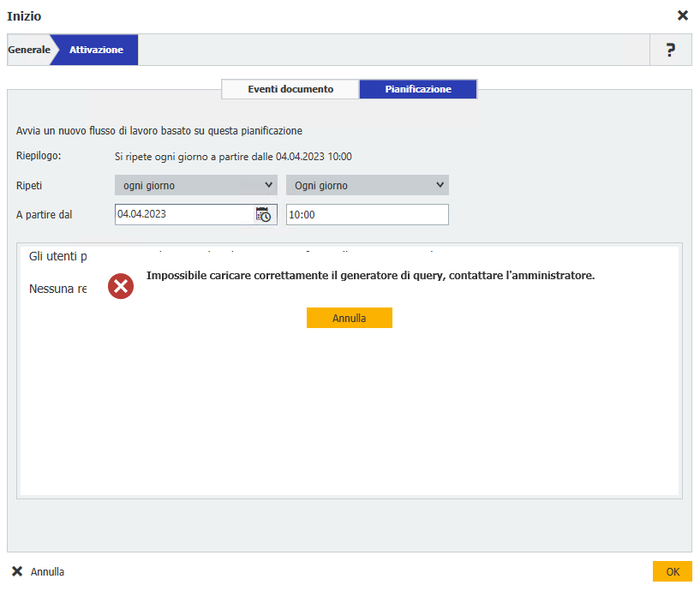
Task: Click the red error circle icon
Action: [x=121, y=287]
